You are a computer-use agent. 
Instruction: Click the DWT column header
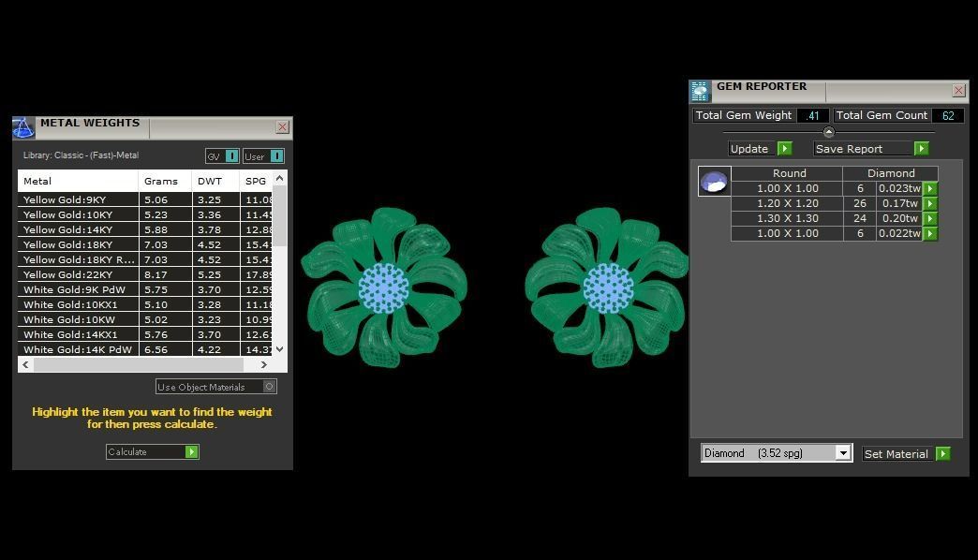click(x=215, y=181)
